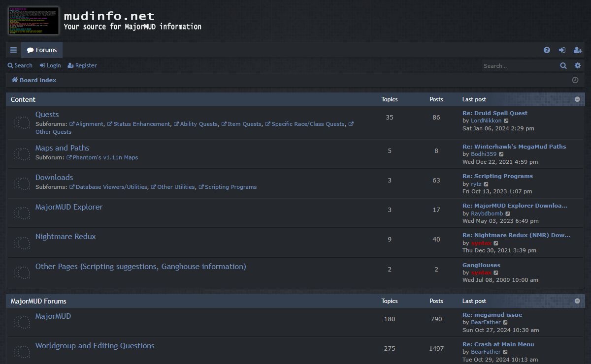Open the Login link in the nav bar
The width and height of the screenshot is (591, 364).
tap(50, 65)
